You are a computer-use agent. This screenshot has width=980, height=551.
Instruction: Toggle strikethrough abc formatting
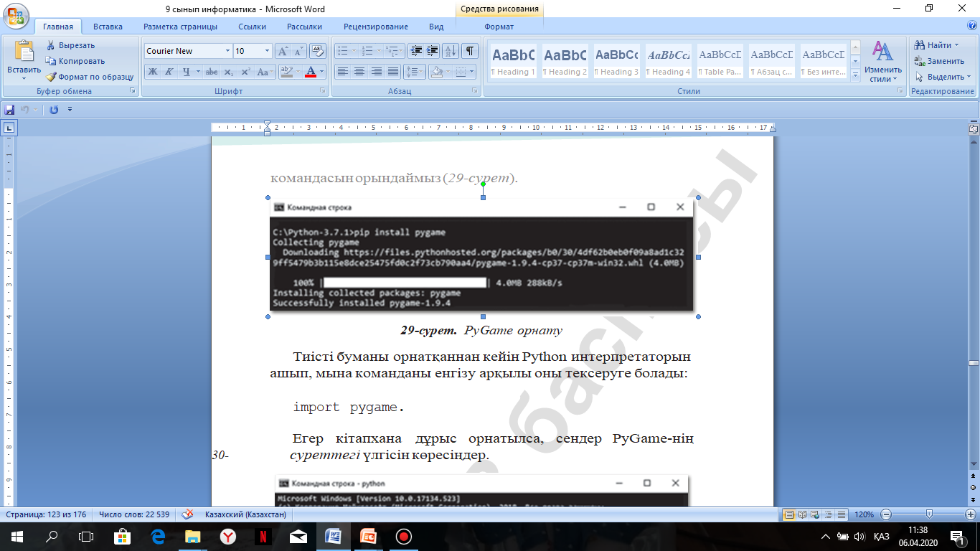(x=211, y=72)
